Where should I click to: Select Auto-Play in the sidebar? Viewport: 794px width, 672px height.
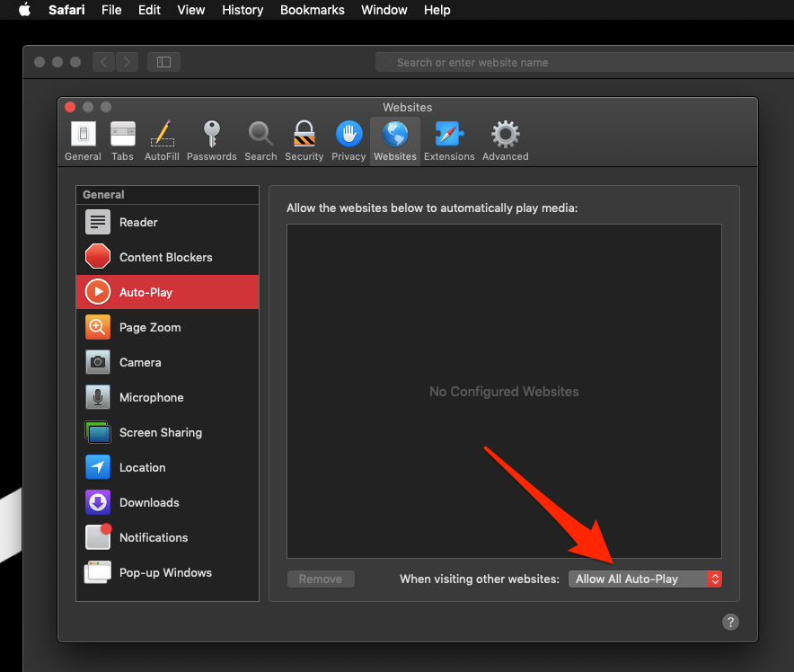(168, 292)
